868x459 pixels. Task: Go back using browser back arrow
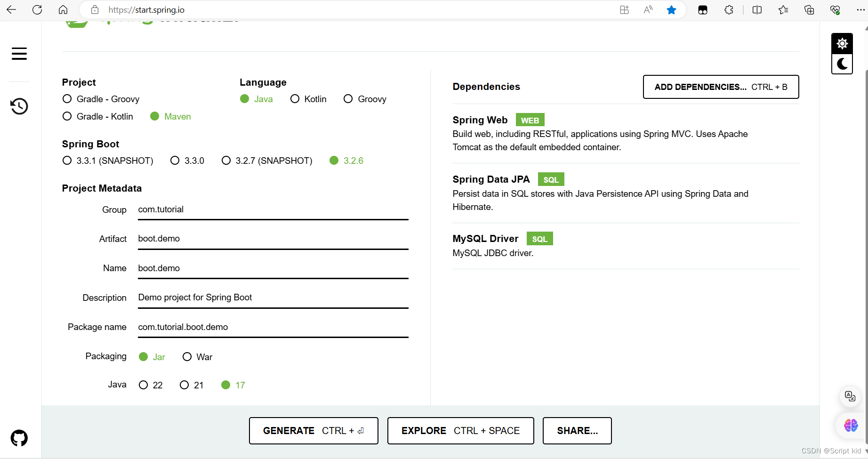pos(11,10)
